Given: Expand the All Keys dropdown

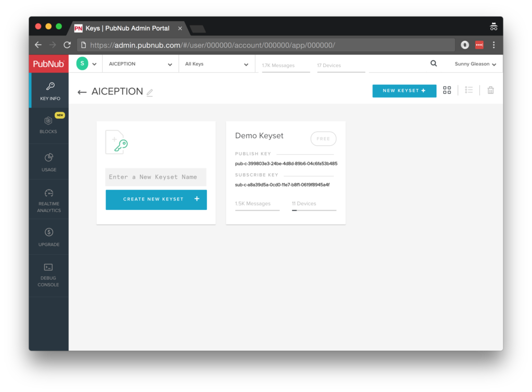Looking at the screenshot, I should pos(217,64).
